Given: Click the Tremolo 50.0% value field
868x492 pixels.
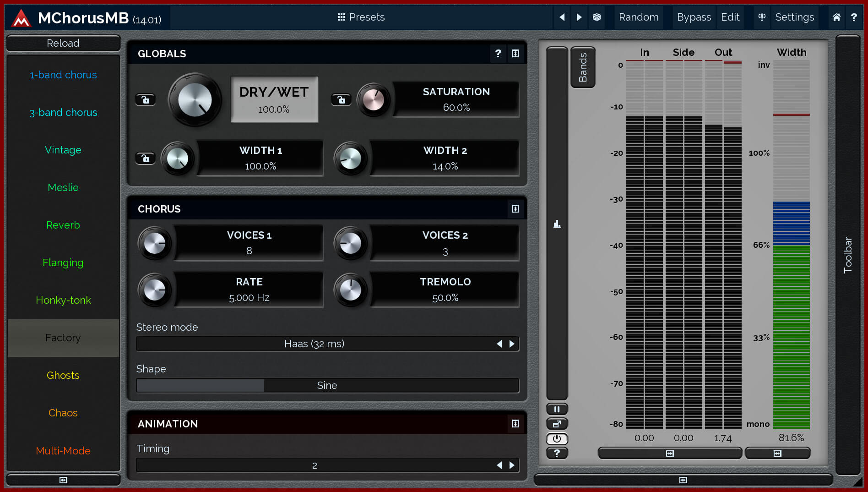Looking at the screenshot, I should 445,290.
